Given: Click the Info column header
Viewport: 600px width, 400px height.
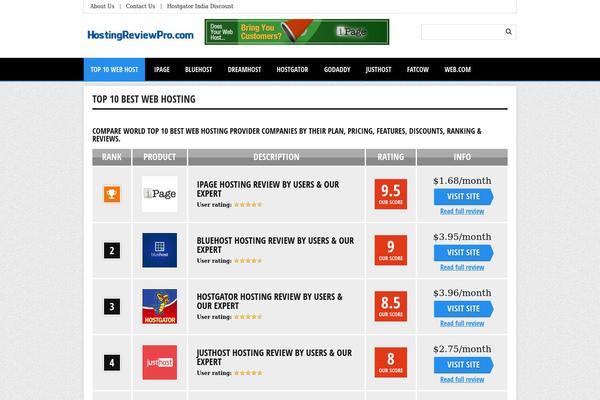Looking at the screenshot, I should 462,157.
